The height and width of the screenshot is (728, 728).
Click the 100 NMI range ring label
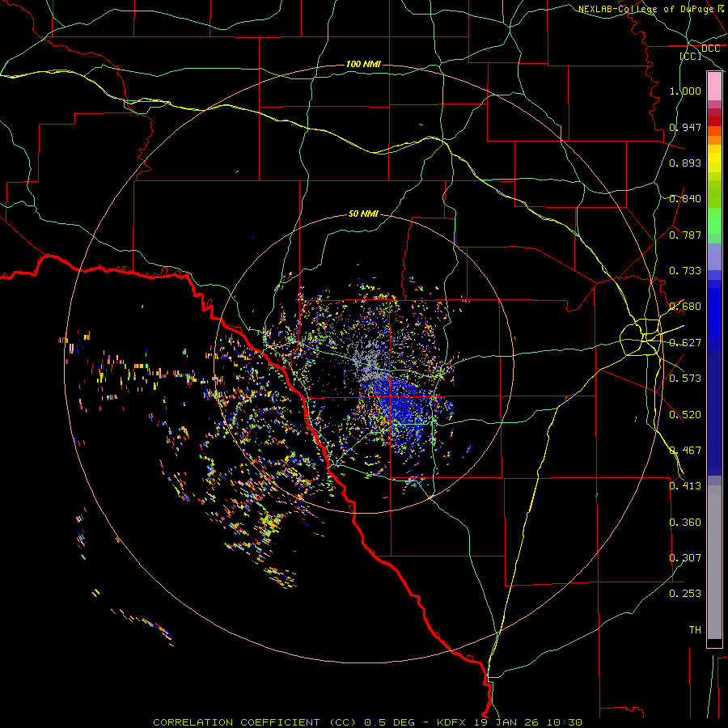tap(363, 64)
